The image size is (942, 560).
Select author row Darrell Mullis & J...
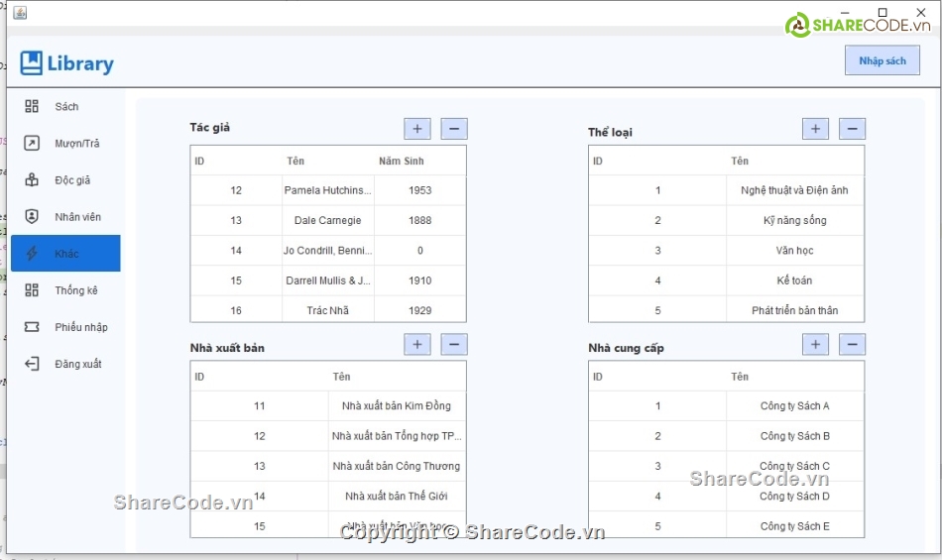[328, 280]
